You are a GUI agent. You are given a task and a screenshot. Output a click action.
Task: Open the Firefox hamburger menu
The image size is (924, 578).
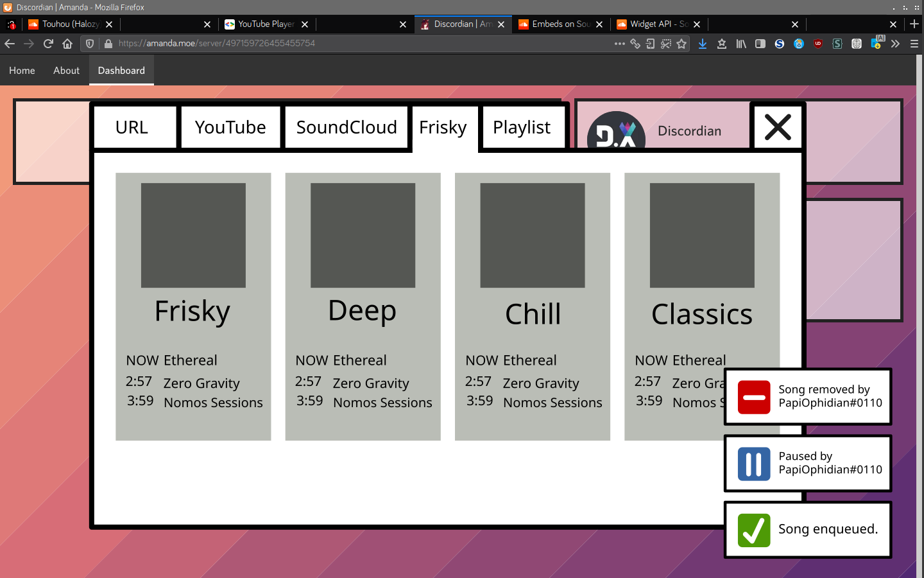click(x=914, y=44)
